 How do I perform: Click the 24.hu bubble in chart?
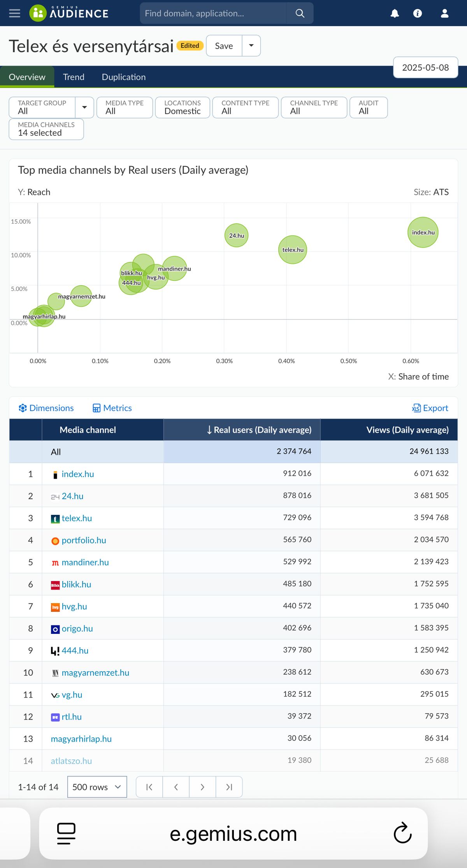[236, 235]
